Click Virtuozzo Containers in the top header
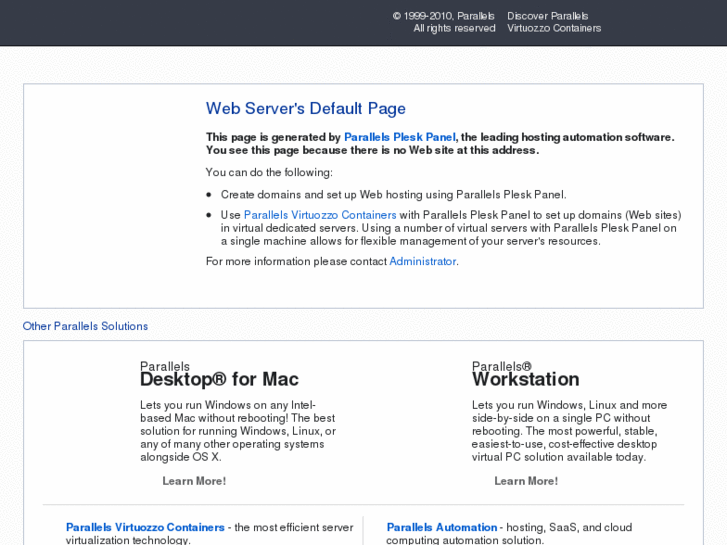This screenshot has height=545, width=727. click(x=553, y=28)
